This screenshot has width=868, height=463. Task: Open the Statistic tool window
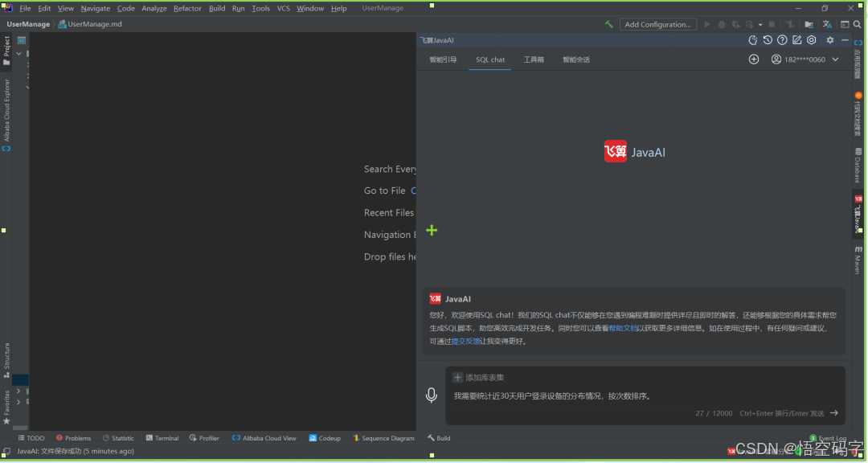click(x=118, y=438)
